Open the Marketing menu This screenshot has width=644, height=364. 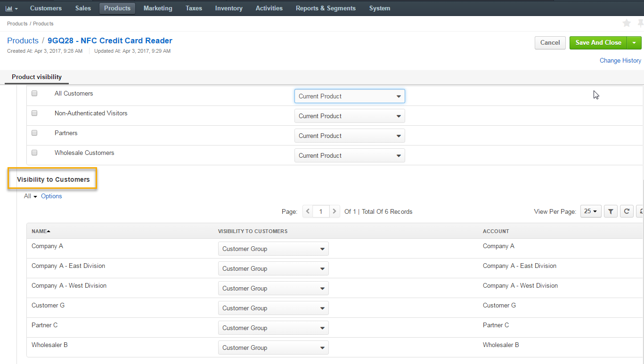coord(158,8)
